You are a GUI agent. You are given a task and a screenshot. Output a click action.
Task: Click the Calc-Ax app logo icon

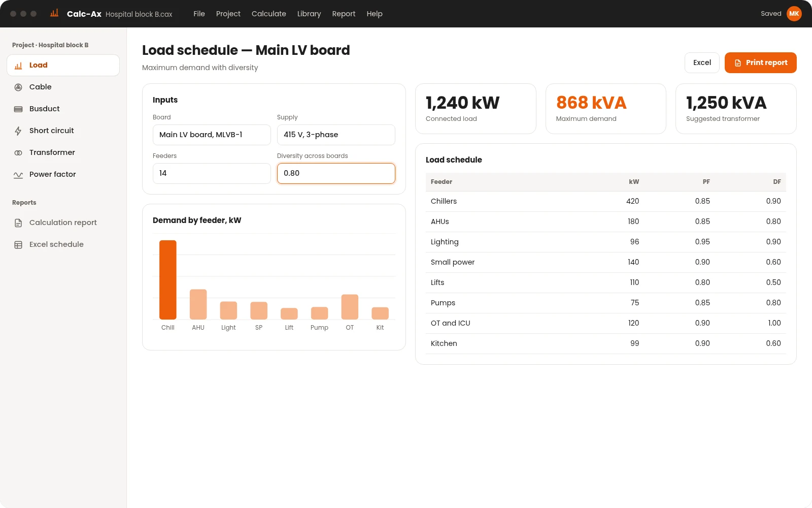pyautogui.click(x=54, y=13)
